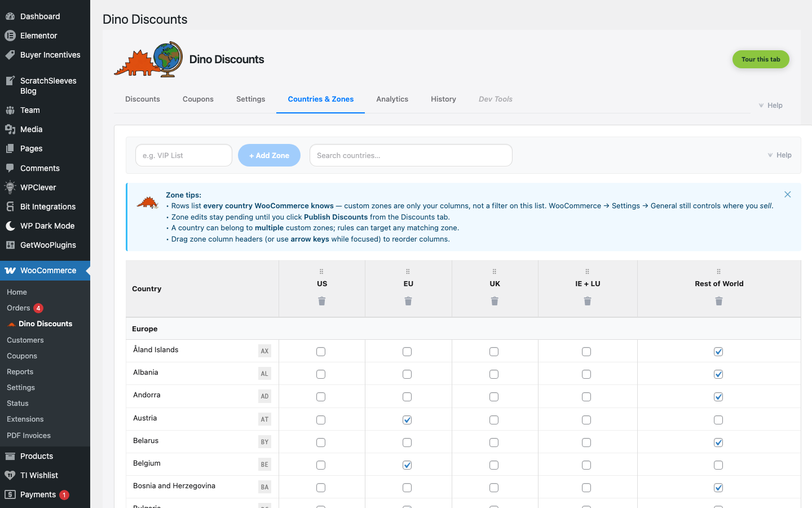
Task: Open the Analytics tab
Action: 392,99
